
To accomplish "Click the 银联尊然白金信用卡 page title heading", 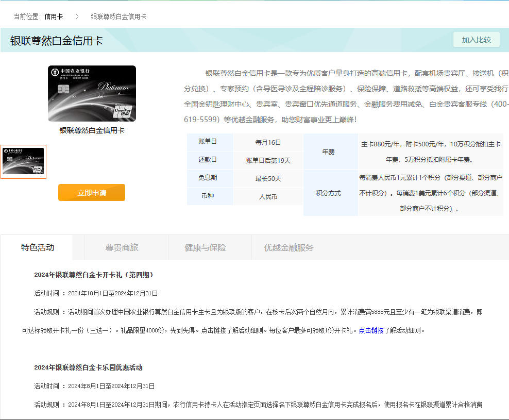I will tap(57, 41).
